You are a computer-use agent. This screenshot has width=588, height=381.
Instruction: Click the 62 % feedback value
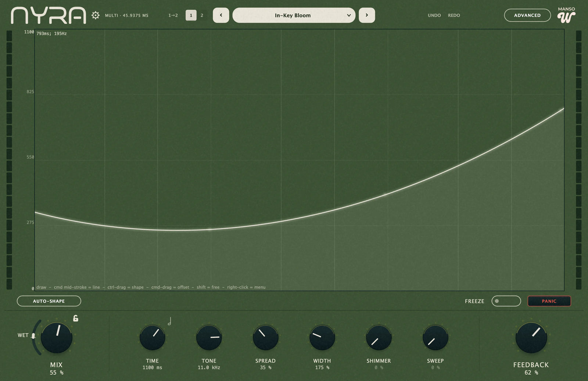[x=531, y=373]
